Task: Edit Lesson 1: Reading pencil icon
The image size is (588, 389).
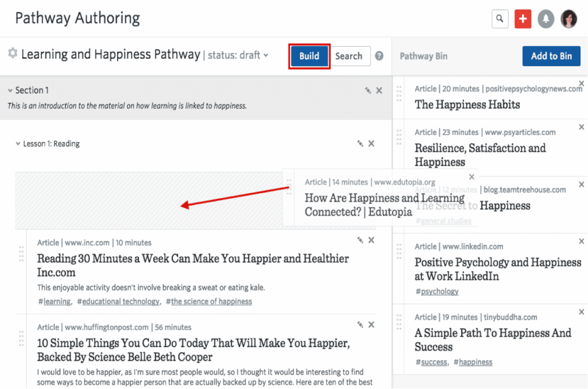Action: (360, 143)
